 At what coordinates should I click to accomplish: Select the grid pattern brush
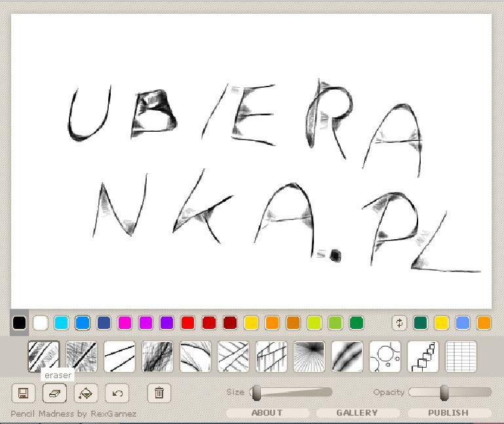[x=461, y=357]
